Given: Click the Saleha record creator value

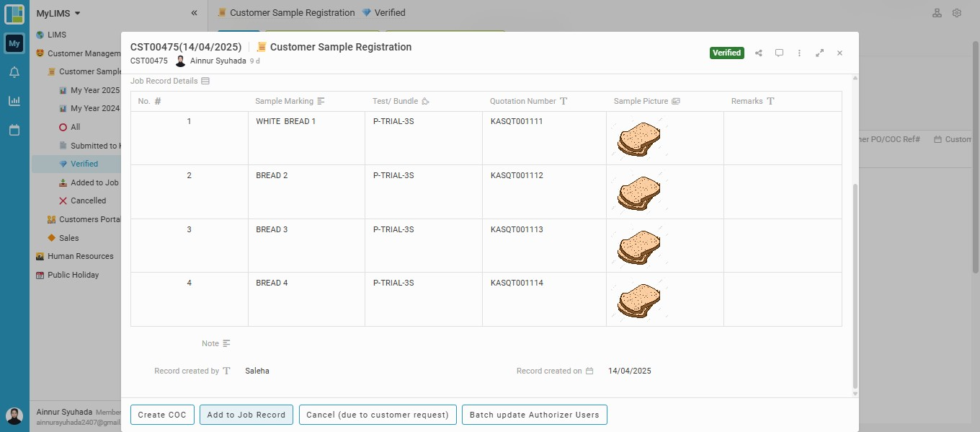Looking at the screenshot, I should tap(257, 371).
